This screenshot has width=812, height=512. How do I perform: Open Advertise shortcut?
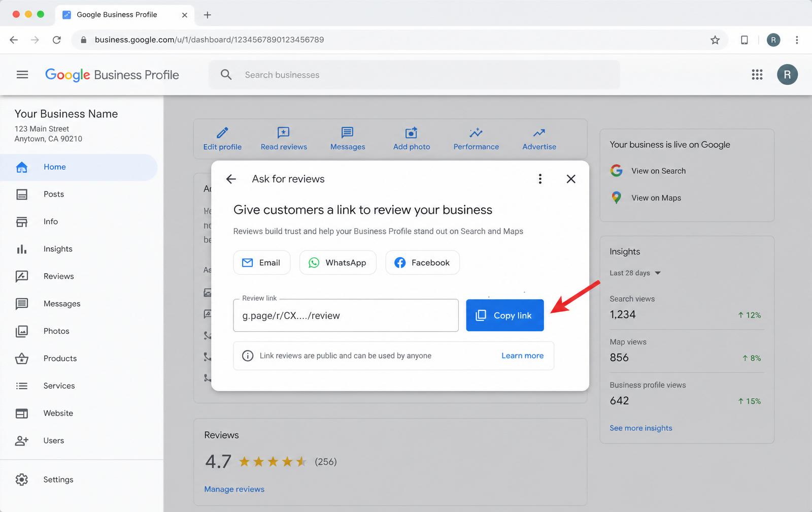(539, 139)
